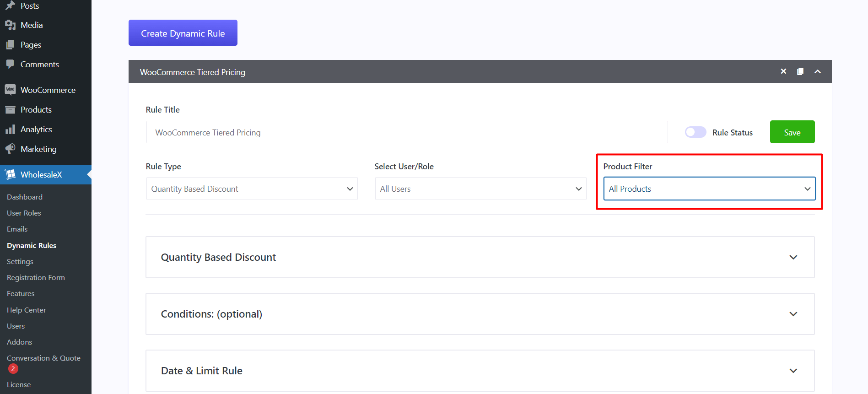
Task: Open the Conversation & Quote link
Action: tap(43, 358)
